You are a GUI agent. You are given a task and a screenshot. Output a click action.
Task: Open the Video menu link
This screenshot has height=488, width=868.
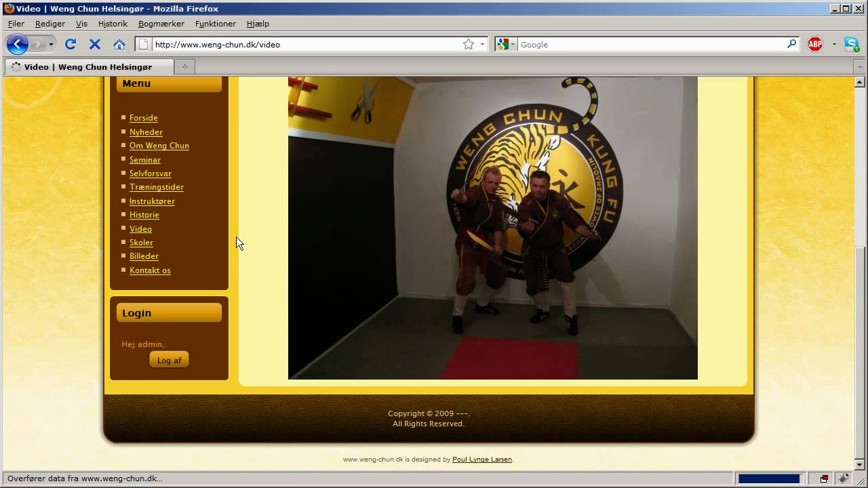[x=140, y=229]
